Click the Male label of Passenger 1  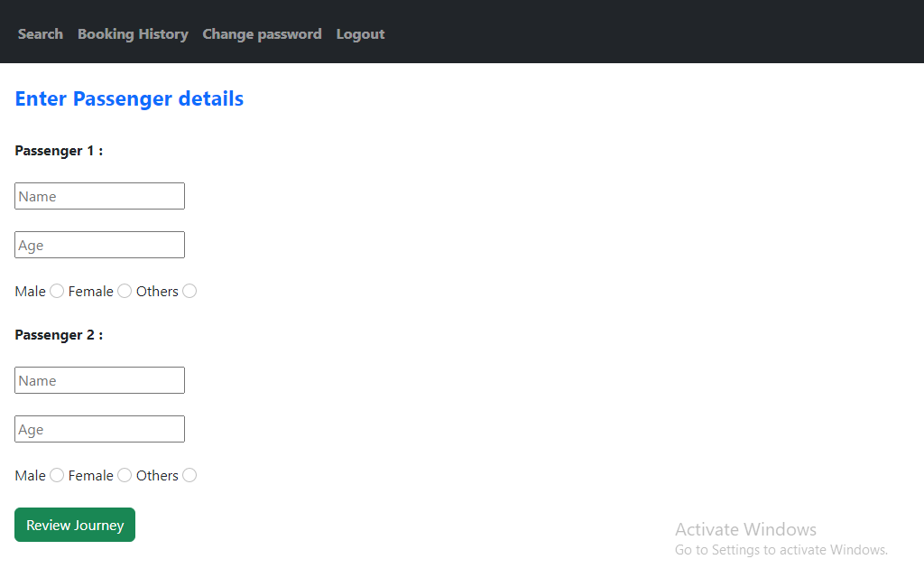click(30, 292)
